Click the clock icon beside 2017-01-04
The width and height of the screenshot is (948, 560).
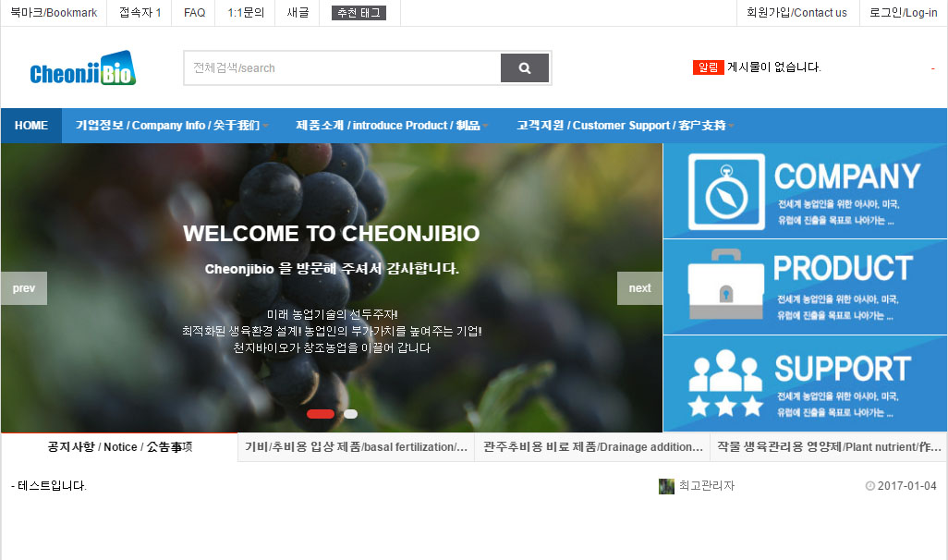click(x=870, y=486)
